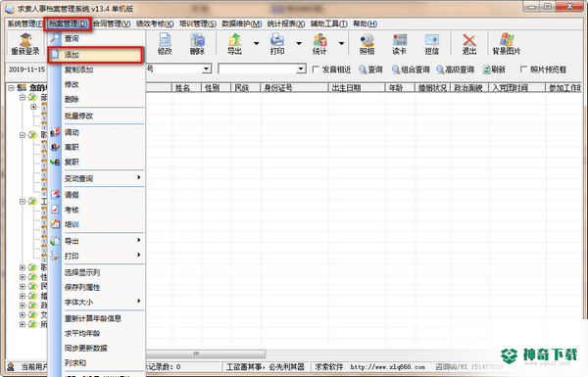This screenshot has width=588, height=377.
Task: Choose 同步更新数据 menu entry
Action: pyautogui.click(x=97, y=349)
